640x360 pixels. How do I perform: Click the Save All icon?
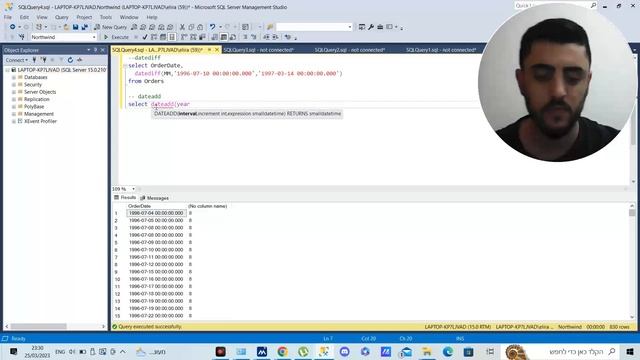(84, 27)
